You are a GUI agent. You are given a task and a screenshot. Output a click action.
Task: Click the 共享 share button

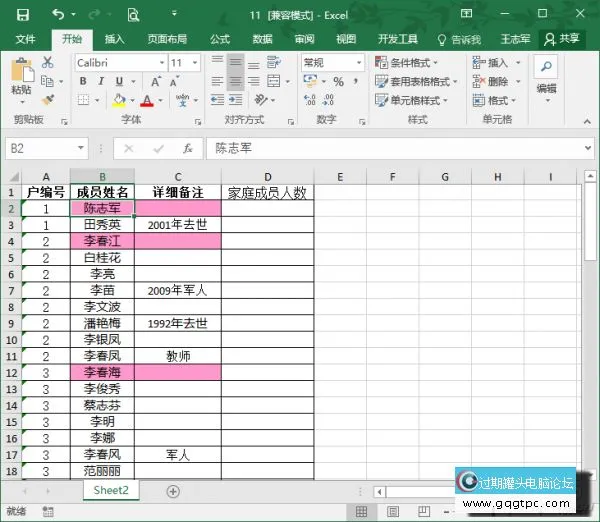point(561,39)
